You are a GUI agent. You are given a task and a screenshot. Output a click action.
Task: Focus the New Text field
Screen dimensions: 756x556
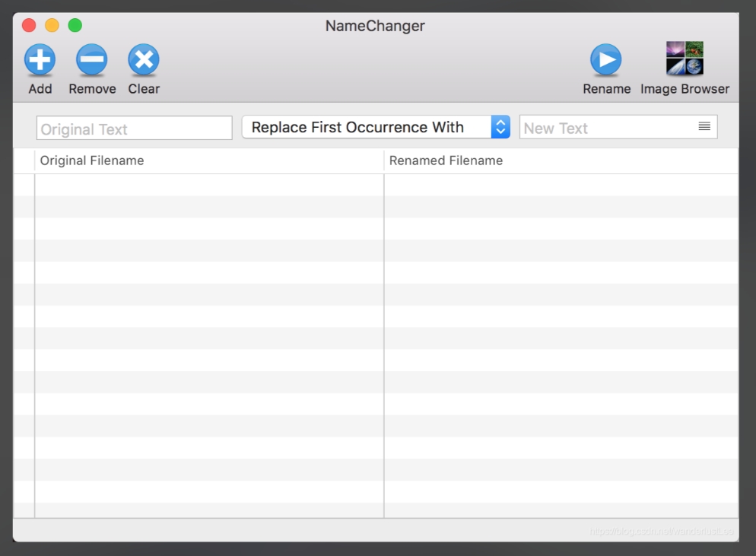click(618, 127)
